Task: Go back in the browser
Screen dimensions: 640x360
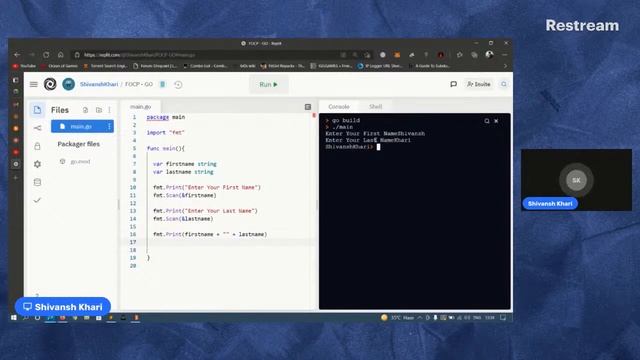Action: [x=17, y=55]
